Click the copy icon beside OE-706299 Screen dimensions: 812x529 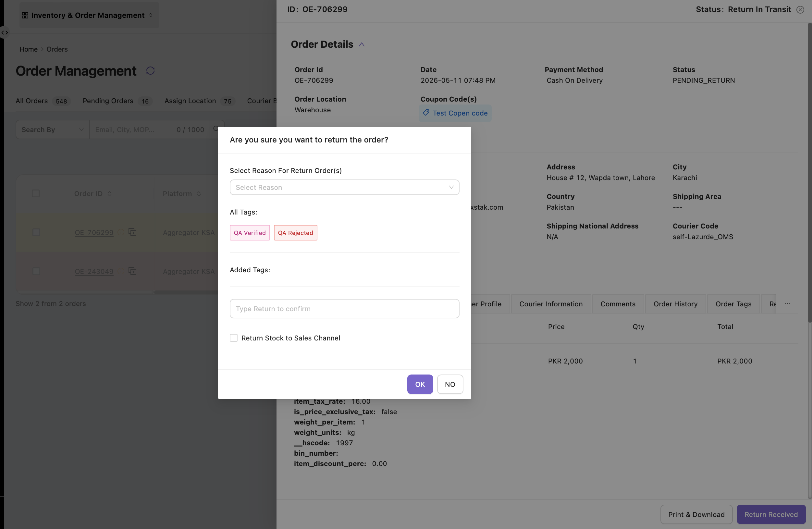(132, 232)
